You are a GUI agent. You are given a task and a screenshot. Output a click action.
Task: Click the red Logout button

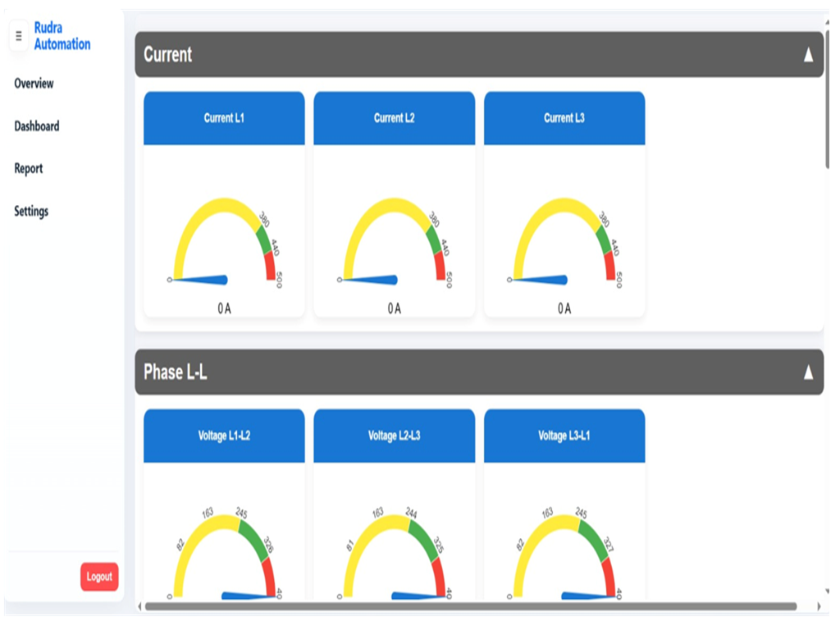(99, 577)
